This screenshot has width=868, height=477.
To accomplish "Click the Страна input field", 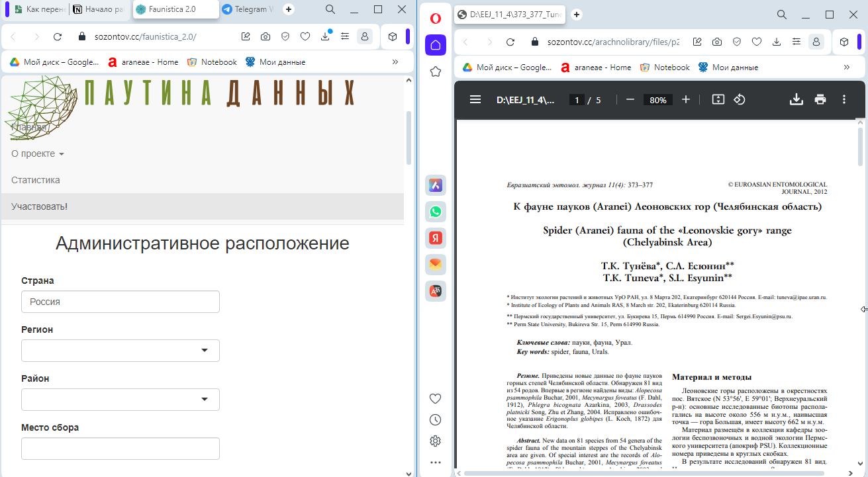I will [x=121, y=302].
